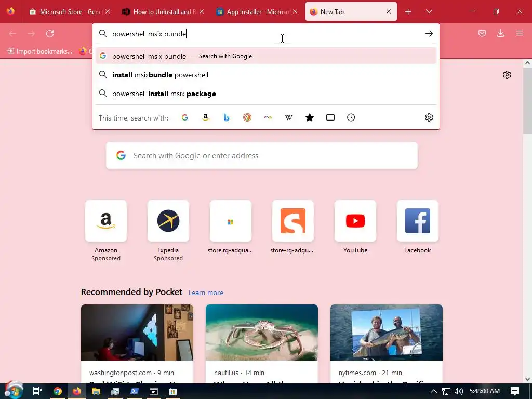Select suggestion 'powershell install msix package'
This screenshot has width=532, height=399.
coord(265,94)
